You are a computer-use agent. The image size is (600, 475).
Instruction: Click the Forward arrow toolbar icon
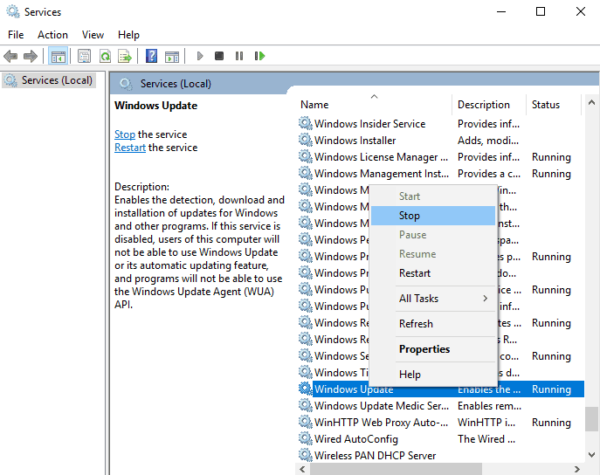click(x=30, y=56)
